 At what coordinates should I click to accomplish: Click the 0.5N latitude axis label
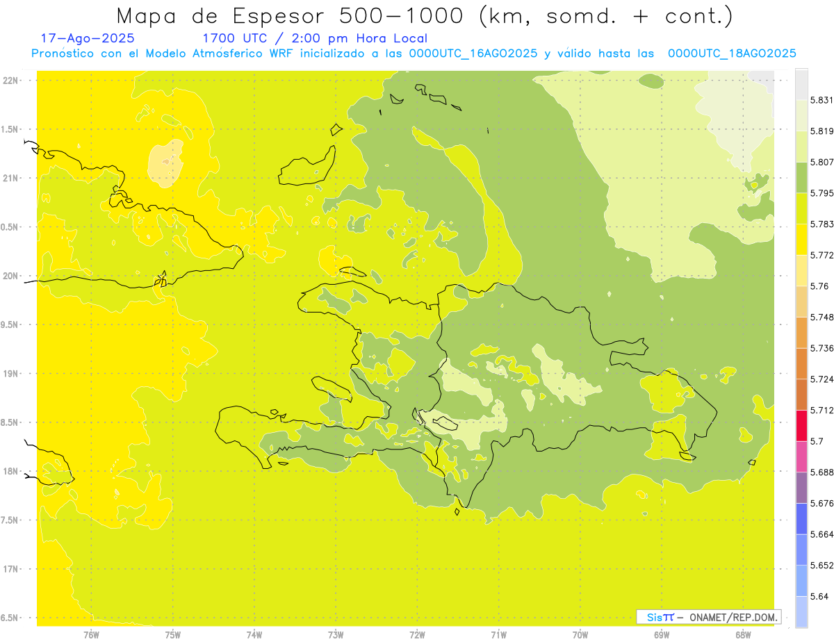[x=10, y=227]
